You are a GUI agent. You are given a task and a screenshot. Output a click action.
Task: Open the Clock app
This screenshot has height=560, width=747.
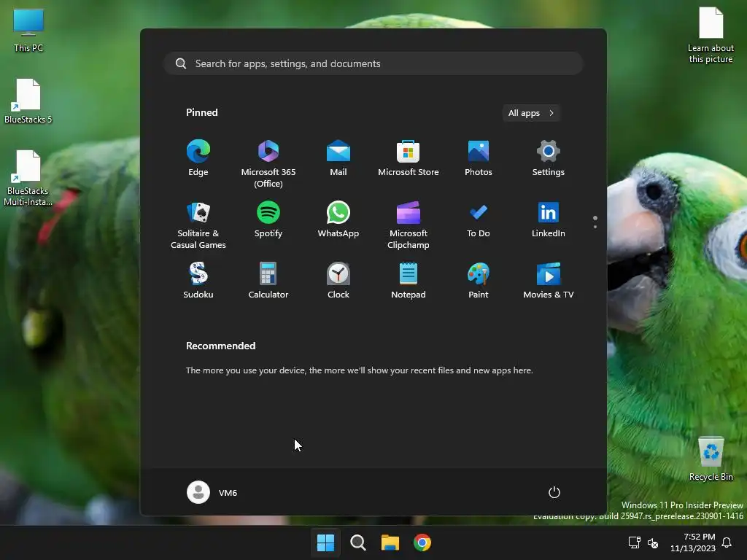click(338, 281)
